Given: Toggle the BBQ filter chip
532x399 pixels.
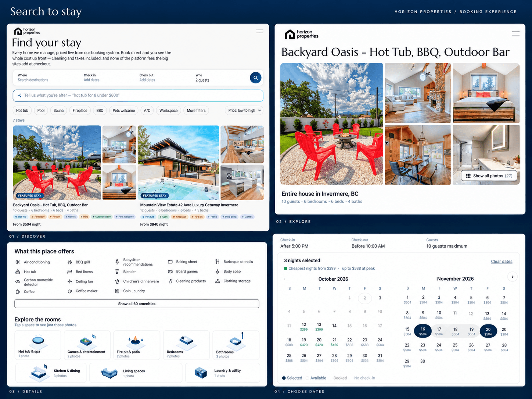Looking at the screenshot, I should click(x=100, y=111).
